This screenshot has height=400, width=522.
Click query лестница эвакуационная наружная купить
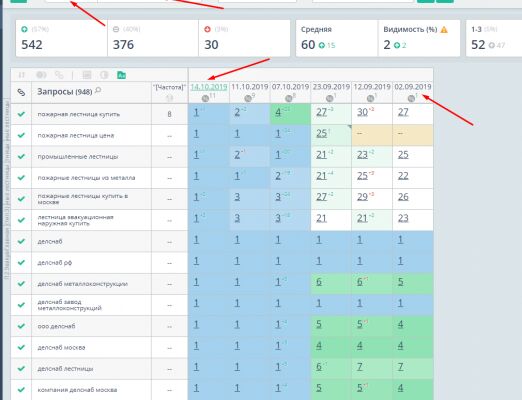(x=75, y=220)
